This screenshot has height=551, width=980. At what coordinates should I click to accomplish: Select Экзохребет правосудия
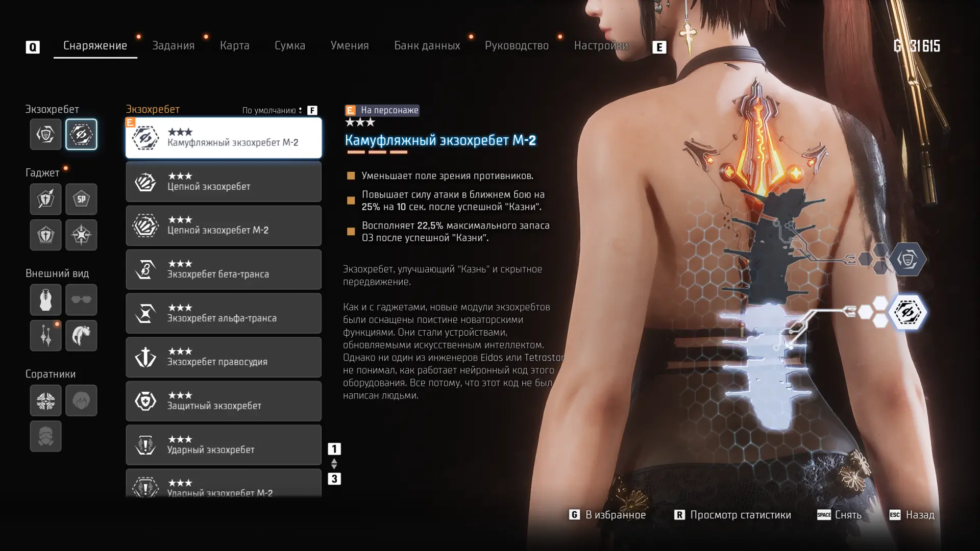(224, 357)
